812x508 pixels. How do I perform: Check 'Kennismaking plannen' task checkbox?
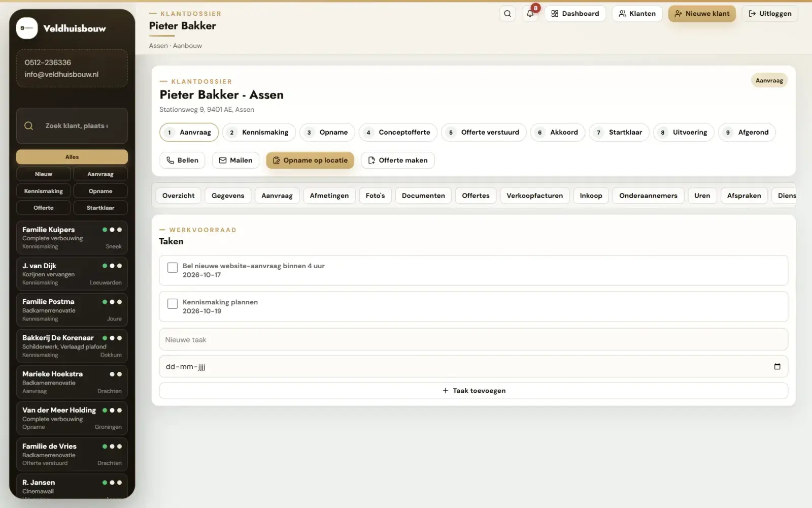coord(173,304)
